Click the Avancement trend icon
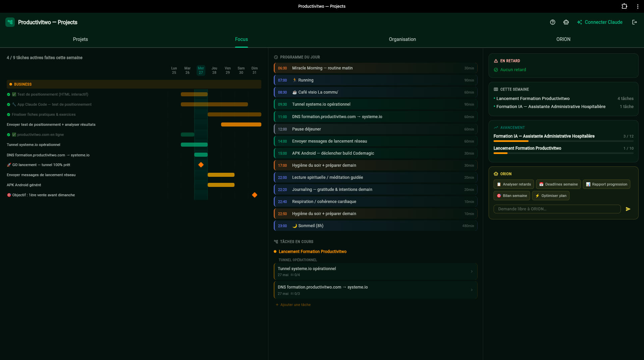This screenshot has height=360, width=644. tap(496, 127)
